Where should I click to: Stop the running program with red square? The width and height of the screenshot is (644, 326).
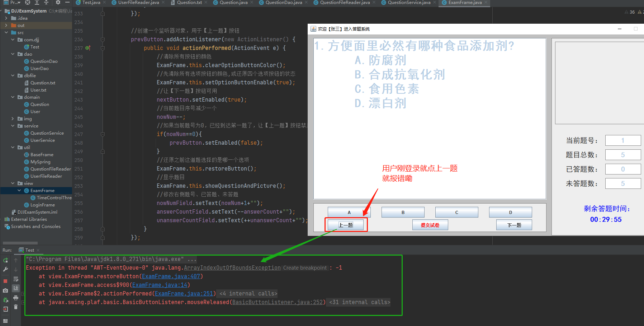5,281
